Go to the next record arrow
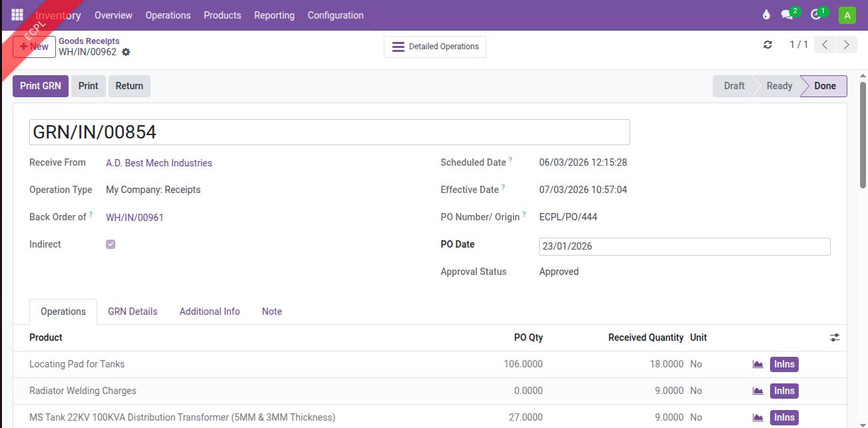The image size is (868, 428). [x=846, y=45]
